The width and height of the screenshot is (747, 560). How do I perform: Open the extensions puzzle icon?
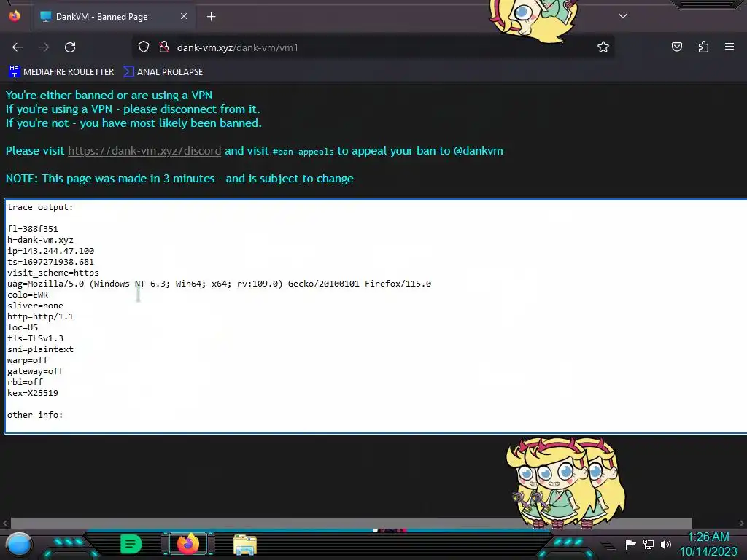pos(703,47)
